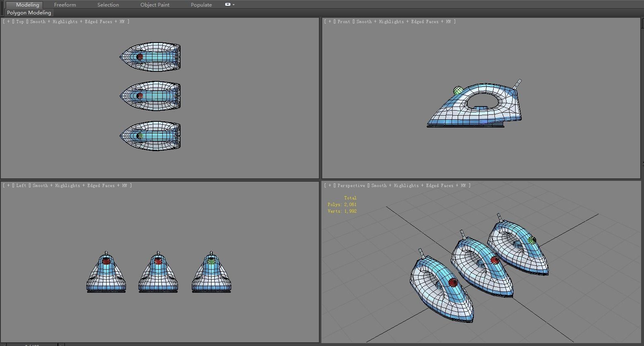Open the Top viewport shading label menu

77,21
